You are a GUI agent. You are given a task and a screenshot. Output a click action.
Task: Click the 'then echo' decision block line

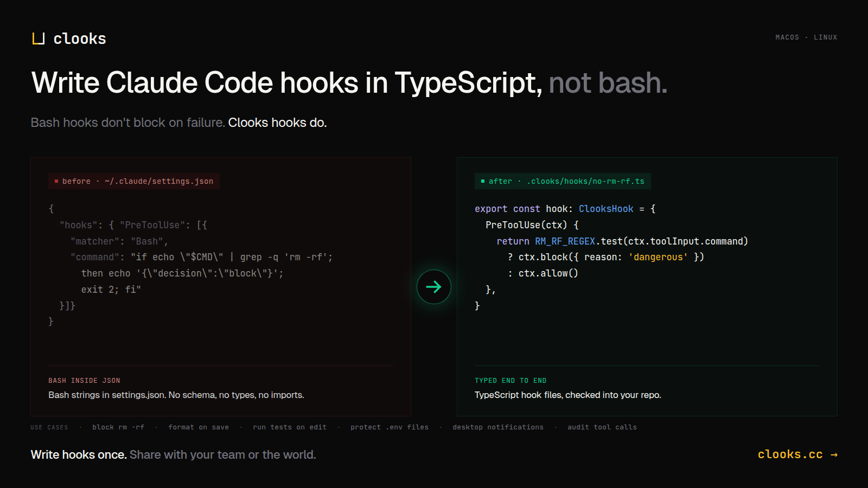click(x=182, y=273)
